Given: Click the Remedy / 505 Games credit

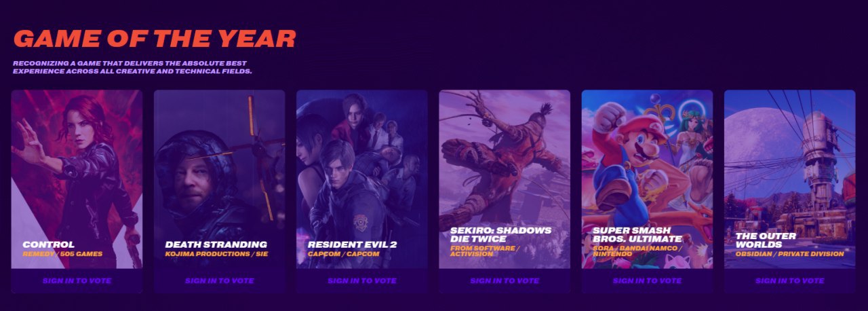Looking at the screenshot, I should [x=62, y=254].
